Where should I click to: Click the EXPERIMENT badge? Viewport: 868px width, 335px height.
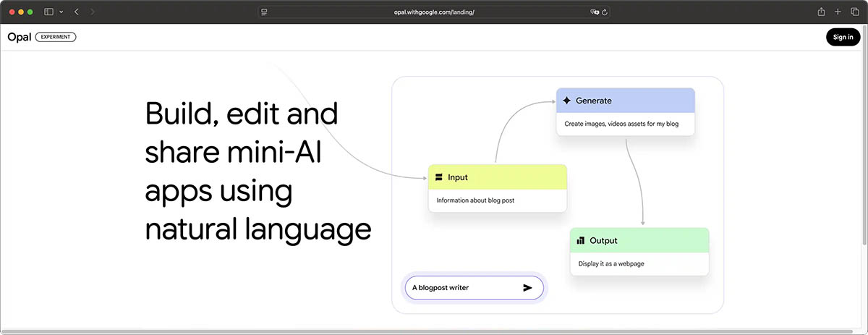coord(56,37)
